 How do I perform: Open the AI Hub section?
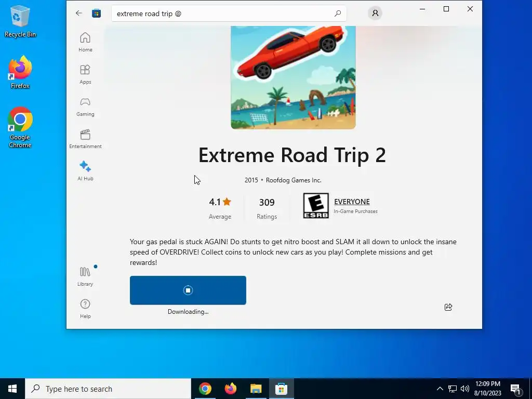(x=85, y=171)
